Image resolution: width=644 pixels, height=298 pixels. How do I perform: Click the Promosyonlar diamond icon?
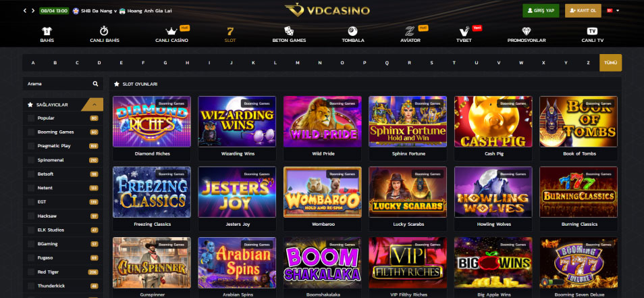[x=527, y=31]
